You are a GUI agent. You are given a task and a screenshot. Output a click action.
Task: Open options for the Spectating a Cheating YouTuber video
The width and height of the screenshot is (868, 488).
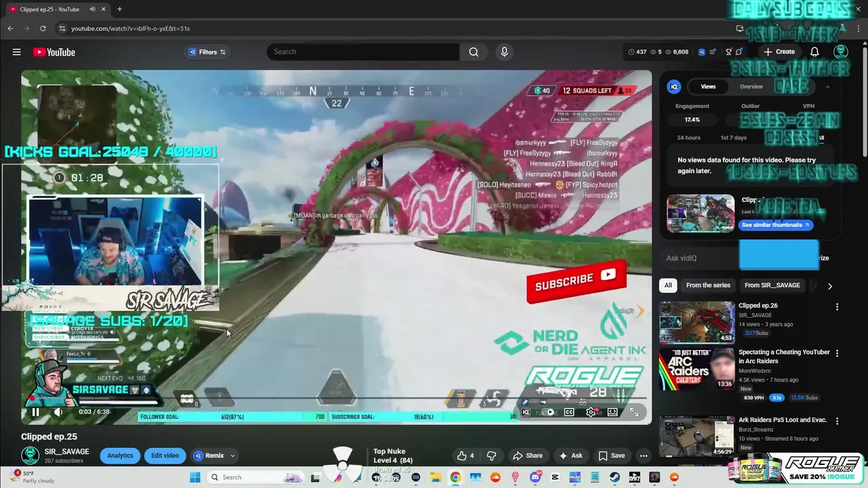(837, 353)
